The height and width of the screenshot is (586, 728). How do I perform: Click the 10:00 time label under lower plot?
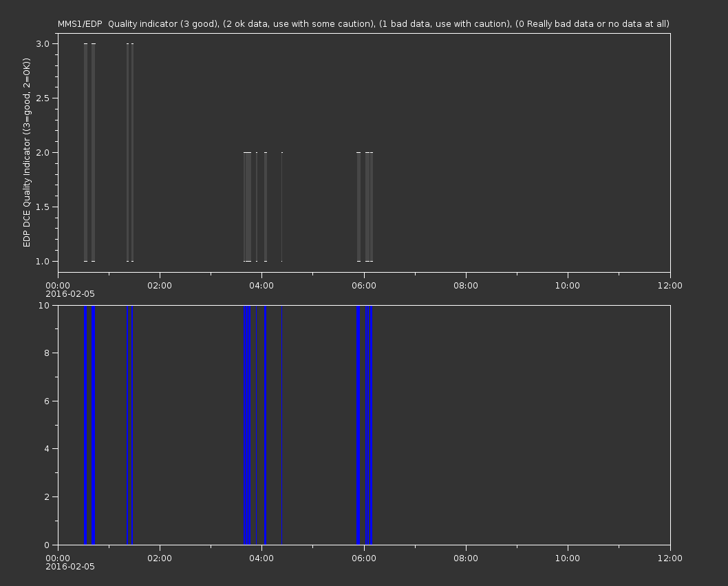click(x=568, y=558)
